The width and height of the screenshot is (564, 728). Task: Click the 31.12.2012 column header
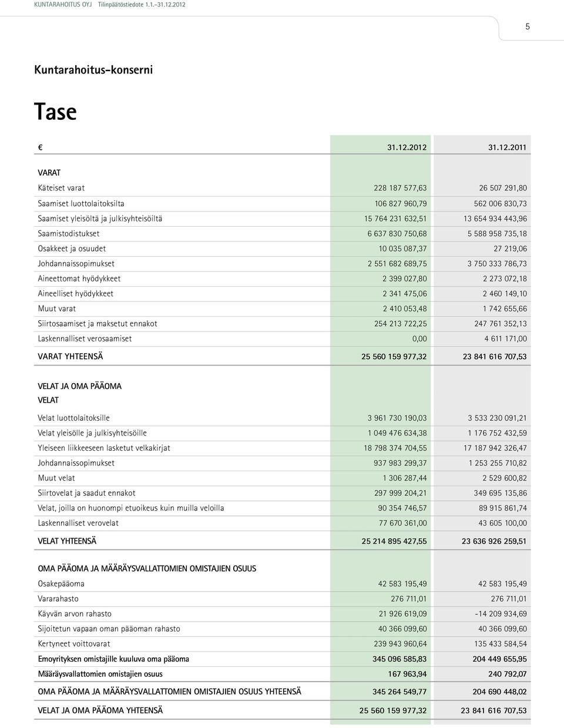pos(407,147)
